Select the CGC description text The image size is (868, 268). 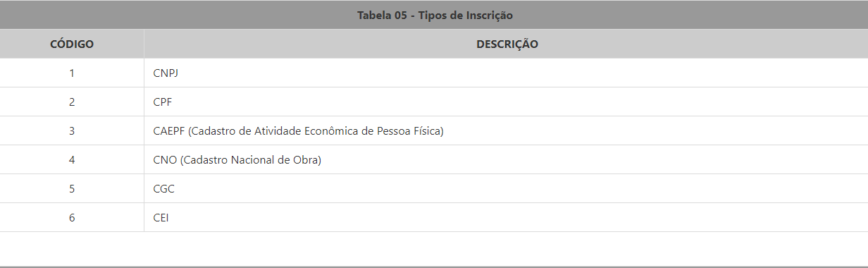(163, 188)
